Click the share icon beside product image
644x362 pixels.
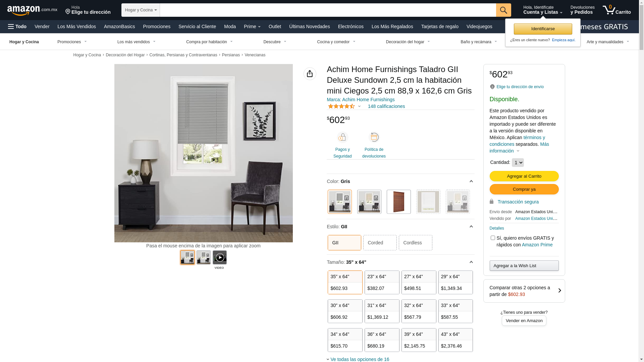click(310, 74)
